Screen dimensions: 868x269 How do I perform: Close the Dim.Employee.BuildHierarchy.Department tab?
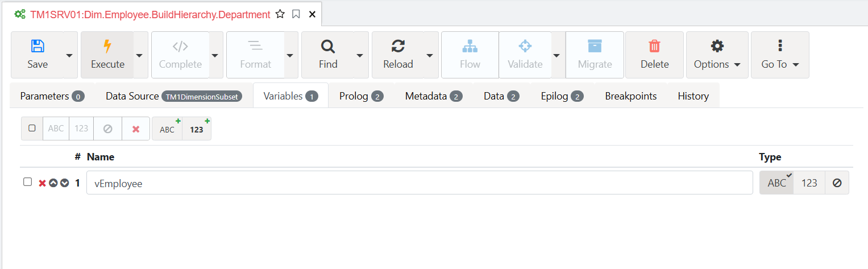(312, 14)
